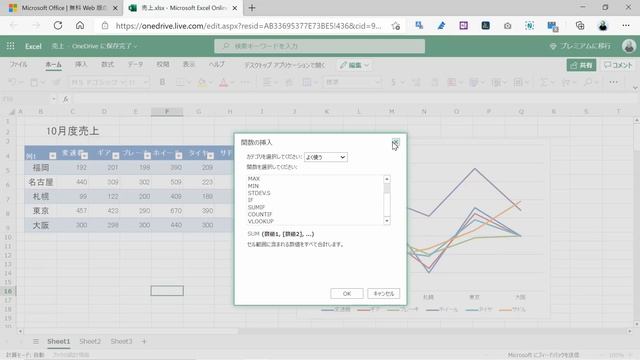Click the premium upgrade link
The image size is (640, 360).
click(580, 46)
